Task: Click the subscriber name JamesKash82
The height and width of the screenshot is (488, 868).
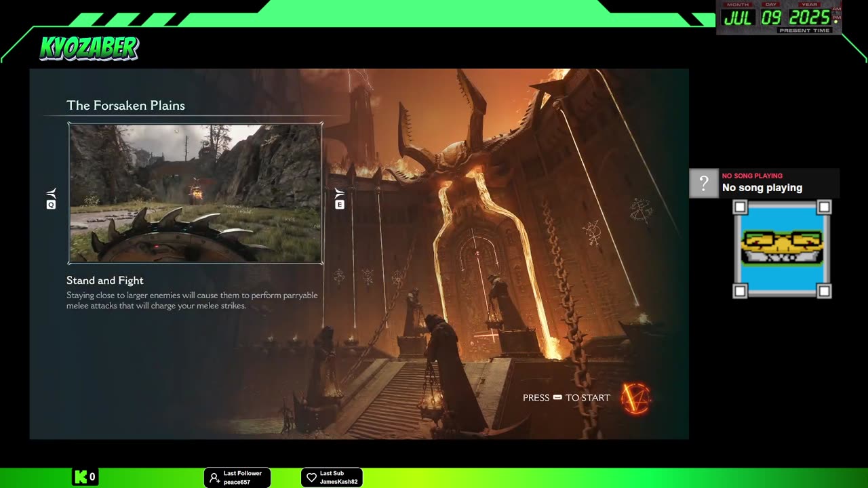Action: (x=339, y=482)
